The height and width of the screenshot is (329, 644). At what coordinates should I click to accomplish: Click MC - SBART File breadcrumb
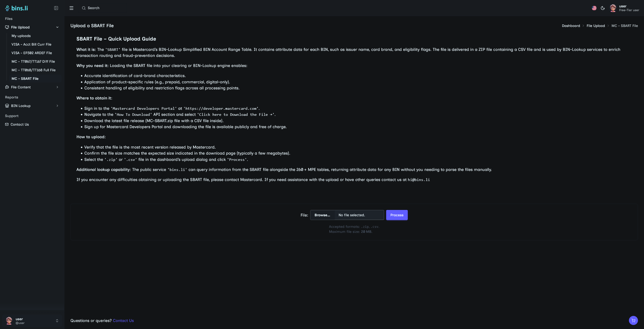[x=625, y=26]
